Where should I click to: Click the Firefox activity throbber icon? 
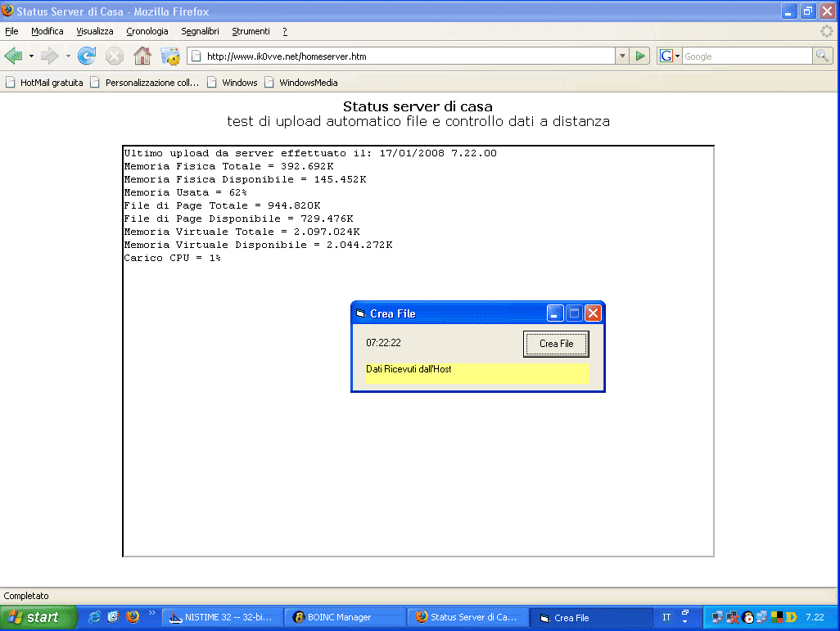click(827, 31)
